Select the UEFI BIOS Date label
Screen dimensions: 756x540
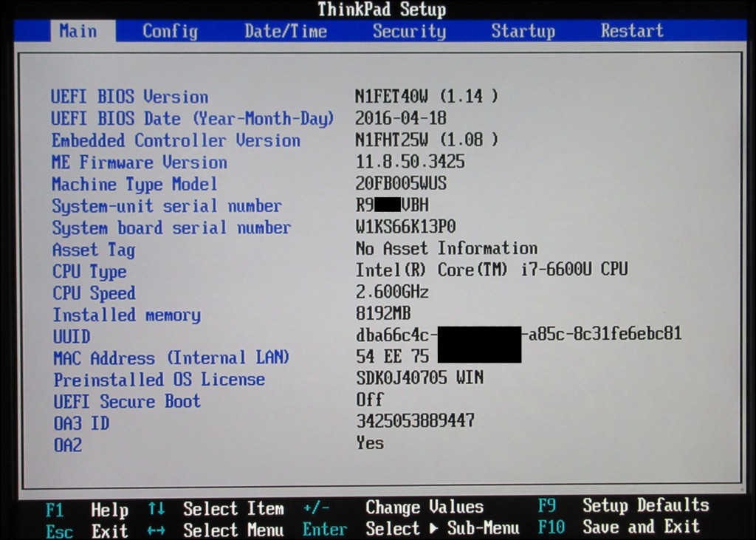click(193, 119)
